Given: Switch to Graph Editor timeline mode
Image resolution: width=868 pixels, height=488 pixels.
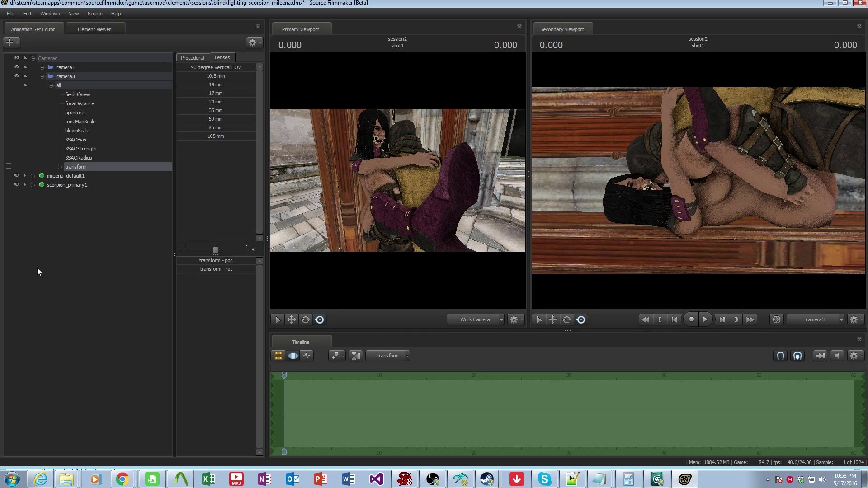Looking at the screenshot, I should point(307,356).
